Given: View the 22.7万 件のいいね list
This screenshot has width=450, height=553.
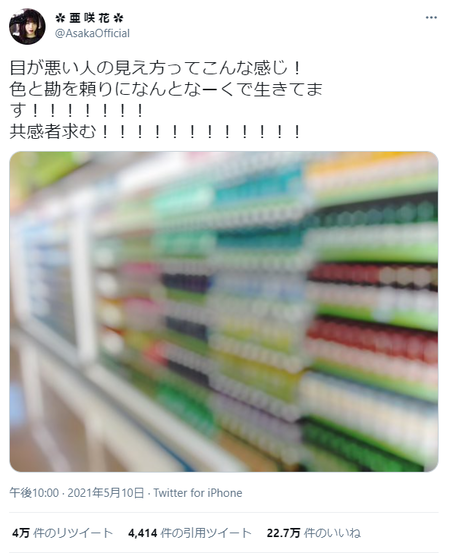Looking at the screenshot, I should [314, 533].
